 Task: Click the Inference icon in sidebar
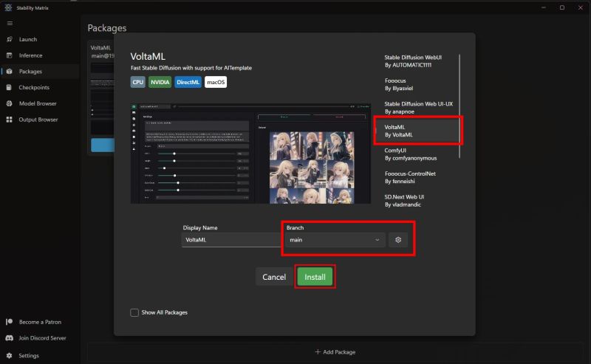point(10,55)
